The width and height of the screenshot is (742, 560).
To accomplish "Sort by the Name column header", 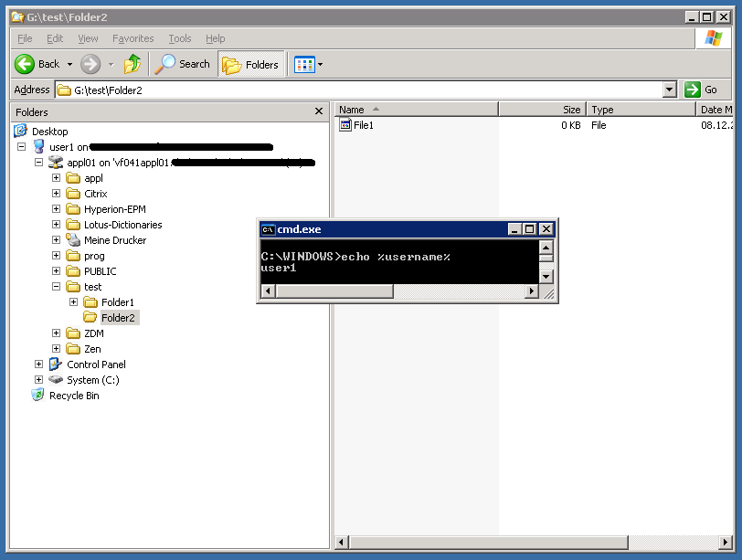I will (417, 110).
